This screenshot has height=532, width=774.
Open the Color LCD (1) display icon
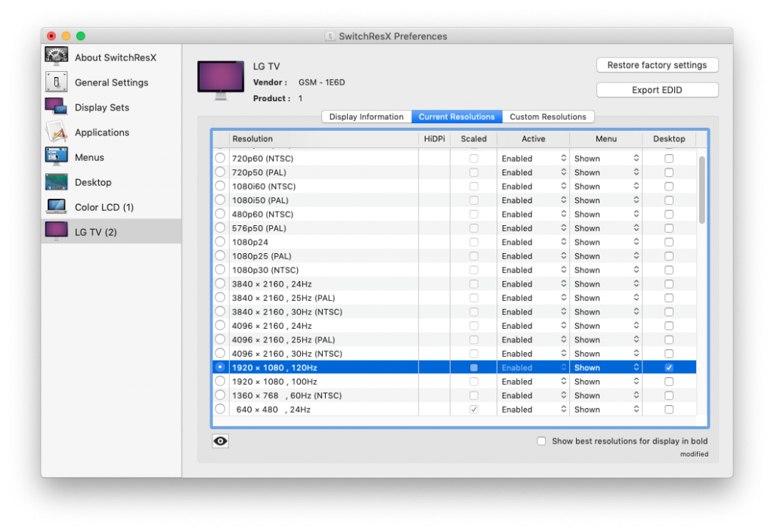(57, 207)
